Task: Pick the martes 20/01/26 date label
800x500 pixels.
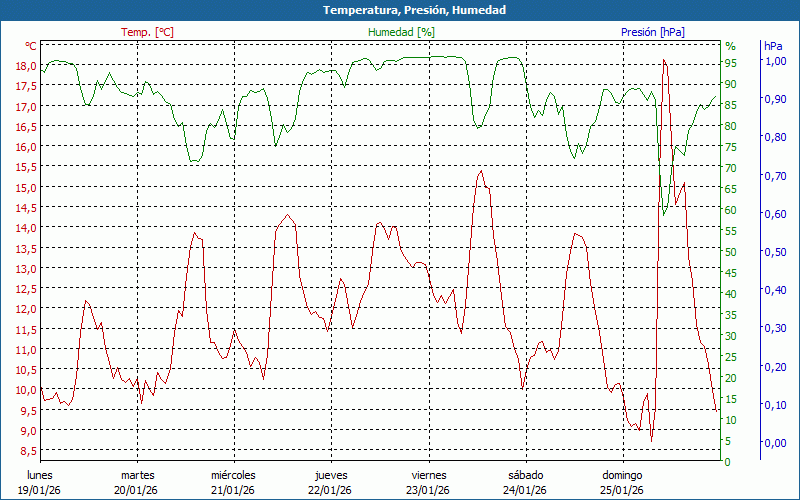Action: 137,482
